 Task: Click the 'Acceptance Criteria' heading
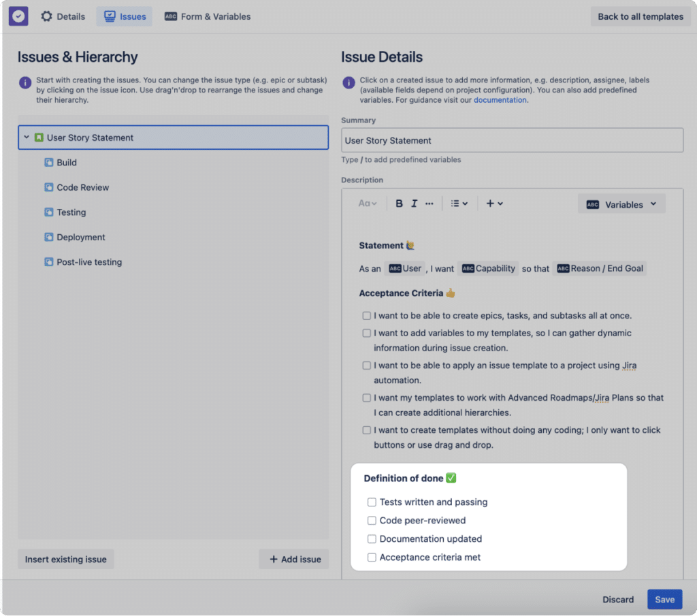click(x=401, y=293)
